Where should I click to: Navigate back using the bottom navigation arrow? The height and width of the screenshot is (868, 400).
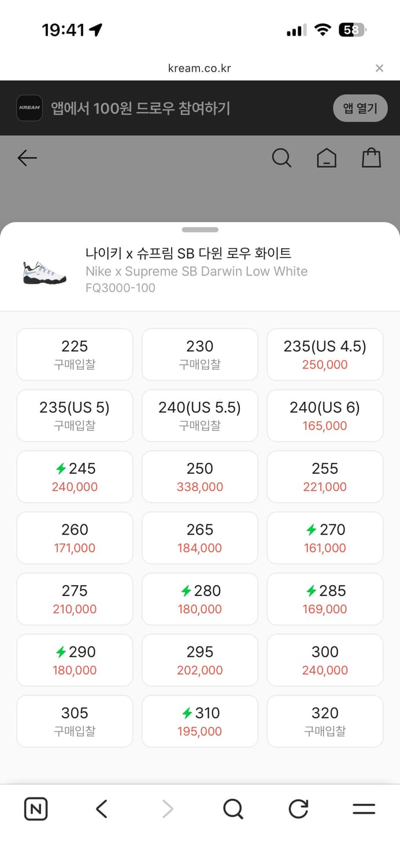point(101,809)
